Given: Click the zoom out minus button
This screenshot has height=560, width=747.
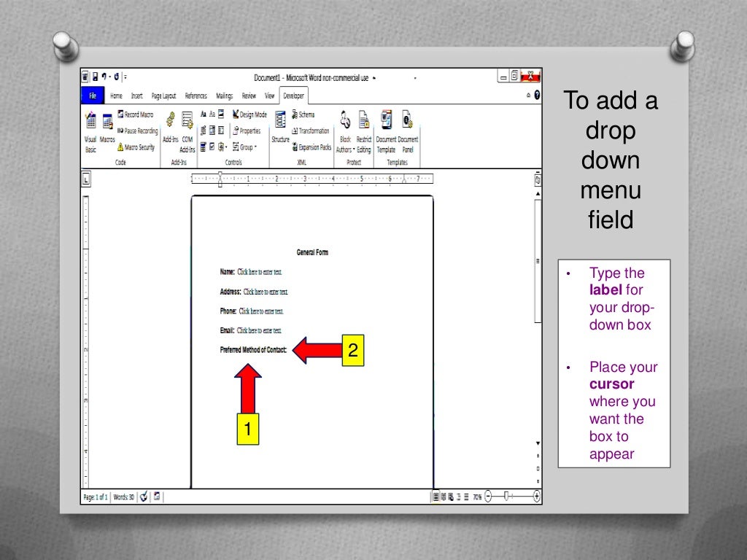Looking at the screenshot, I should [488, 497].
